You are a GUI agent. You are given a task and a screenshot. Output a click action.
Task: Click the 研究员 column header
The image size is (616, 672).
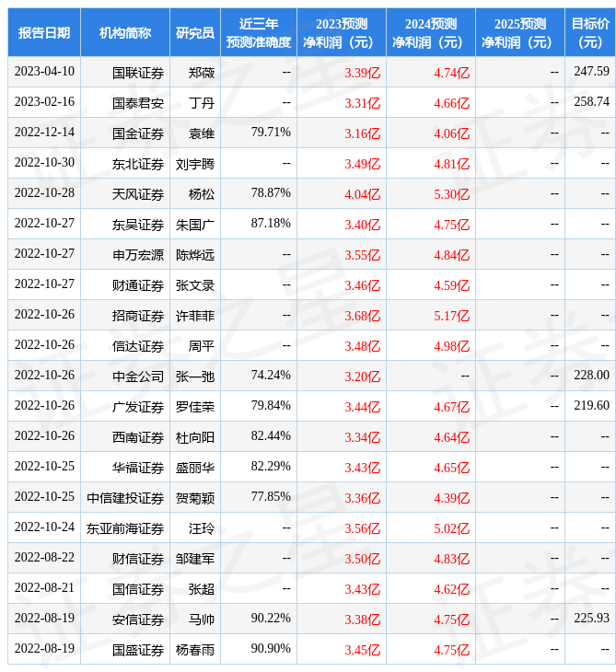pos(195,32)
